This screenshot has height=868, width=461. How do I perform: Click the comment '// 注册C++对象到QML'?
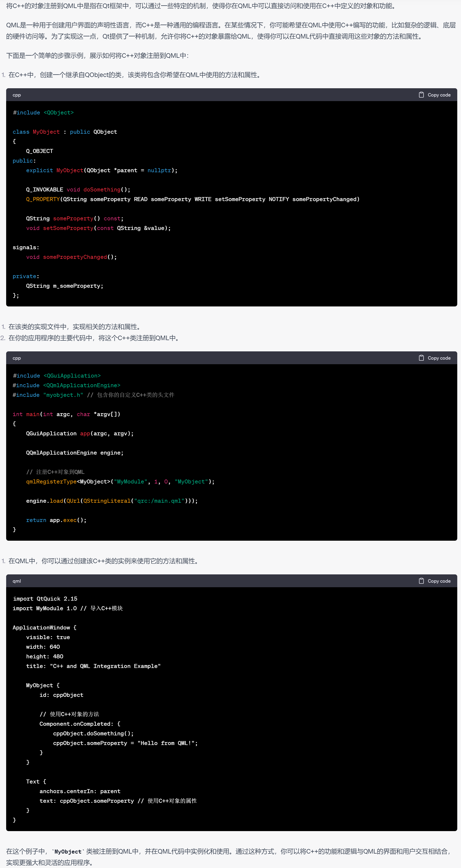coord(55,472)
